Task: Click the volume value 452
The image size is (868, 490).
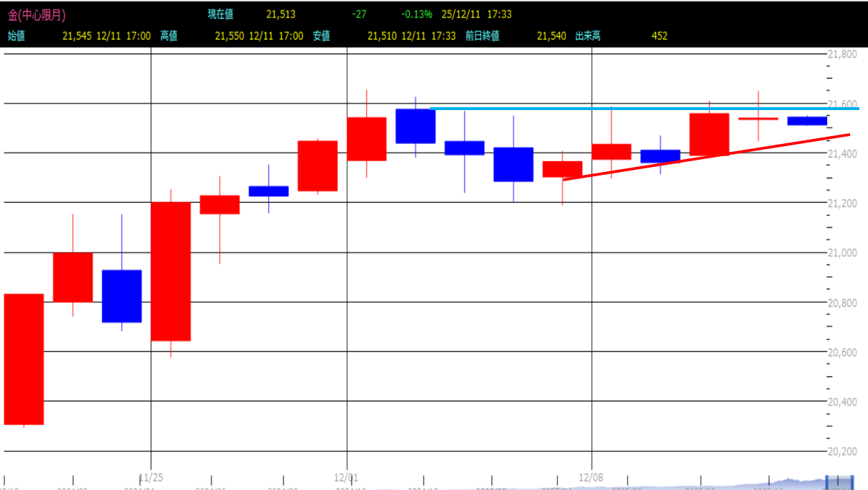Action: tap(659, 36)
